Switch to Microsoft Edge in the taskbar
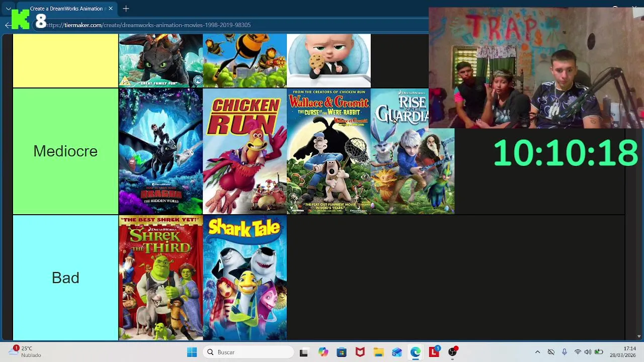The image size is (644, 362). (x=416, y=352)
